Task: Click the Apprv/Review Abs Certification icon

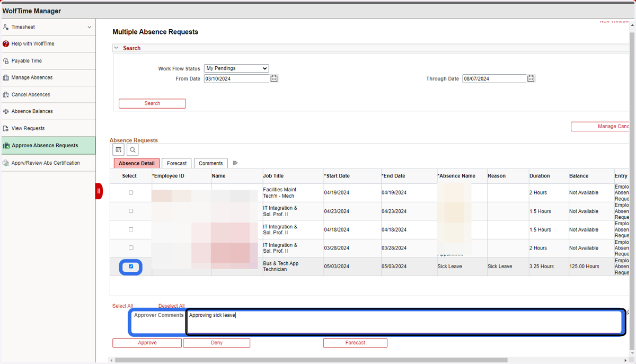Action: tap(6, 163)
